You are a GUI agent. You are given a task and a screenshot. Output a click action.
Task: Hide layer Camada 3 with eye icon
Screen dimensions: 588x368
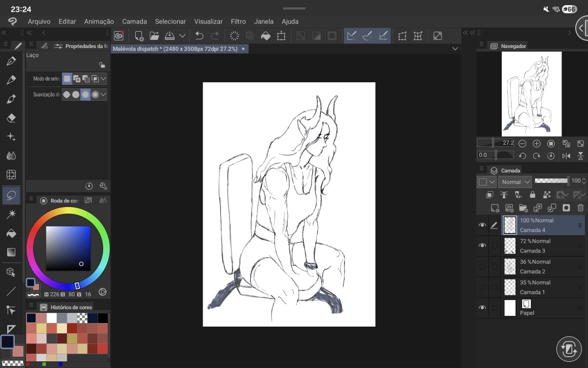[482, 246]
